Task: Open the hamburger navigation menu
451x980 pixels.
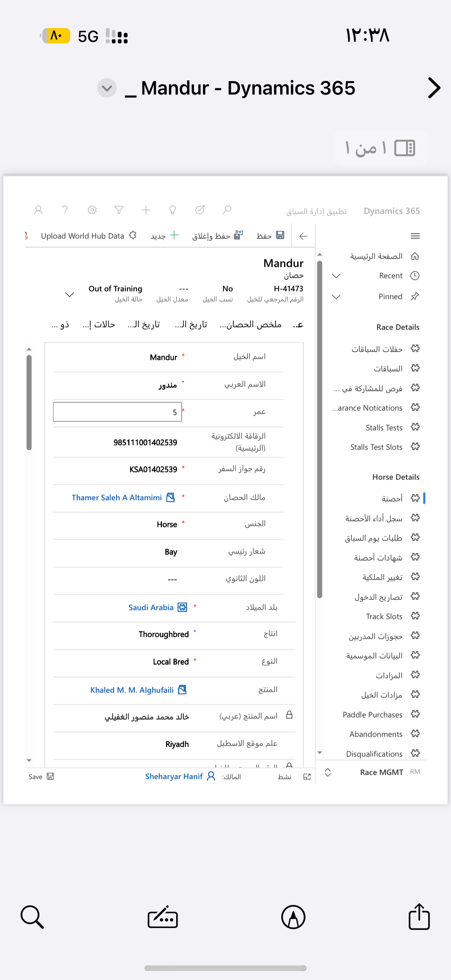Action: [415, 236]
